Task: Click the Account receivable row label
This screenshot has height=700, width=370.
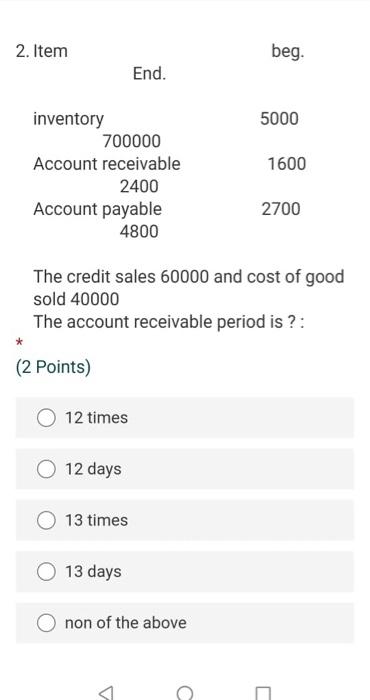Action: [107, 164]
